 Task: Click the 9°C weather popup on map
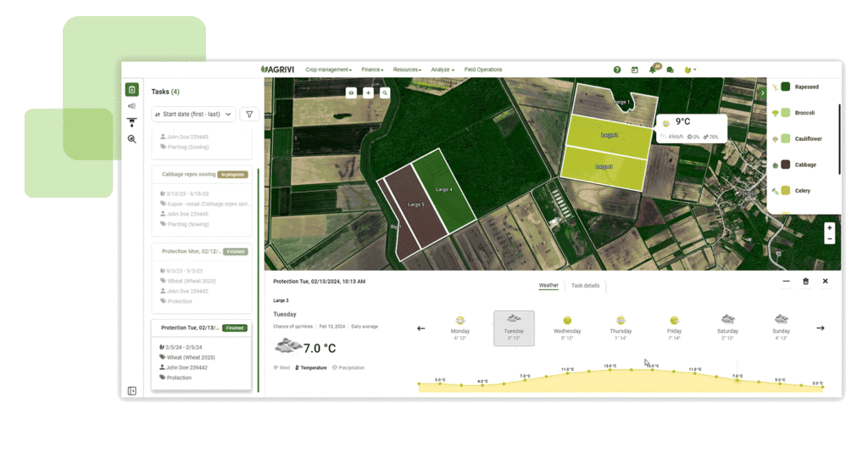tap(691, 129)
